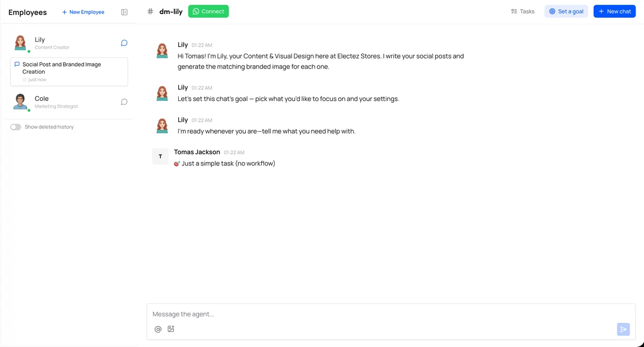The image size is (644, 347).
Task: Click the New Employee button
Action: click(x=83, y=12)
